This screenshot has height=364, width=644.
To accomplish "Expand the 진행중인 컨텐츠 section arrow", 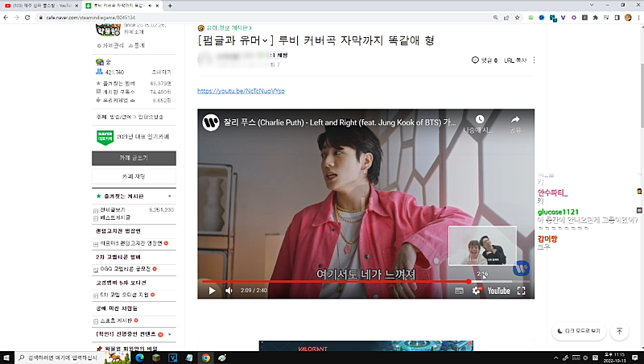I will [169, 334].
